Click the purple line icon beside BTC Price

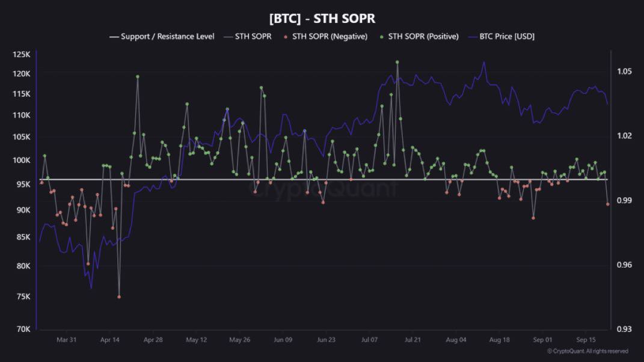point(470,37)
